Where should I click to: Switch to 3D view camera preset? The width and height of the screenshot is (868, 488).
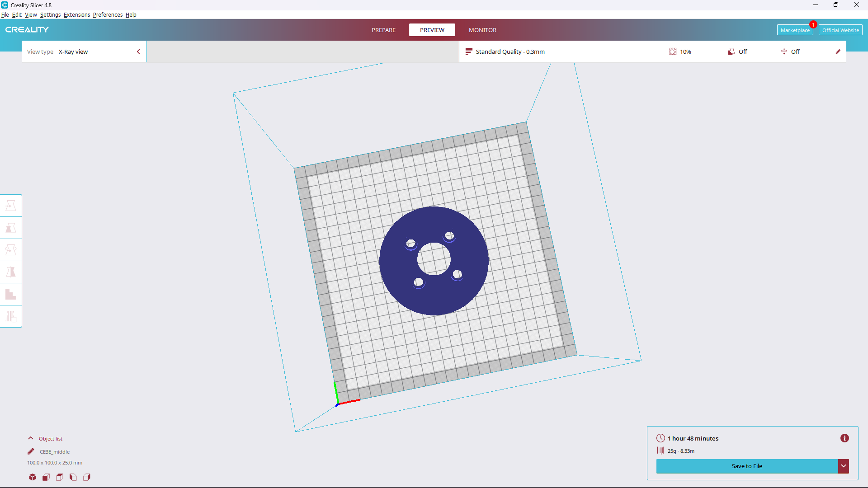click(32, 477)
